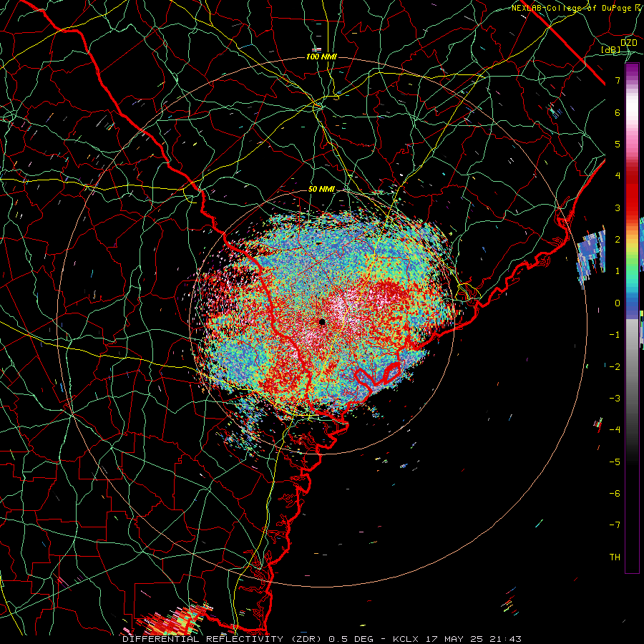
Task: Click the "0.5 DEG" elevation angle in caption
Action: (x=351, y=639)
